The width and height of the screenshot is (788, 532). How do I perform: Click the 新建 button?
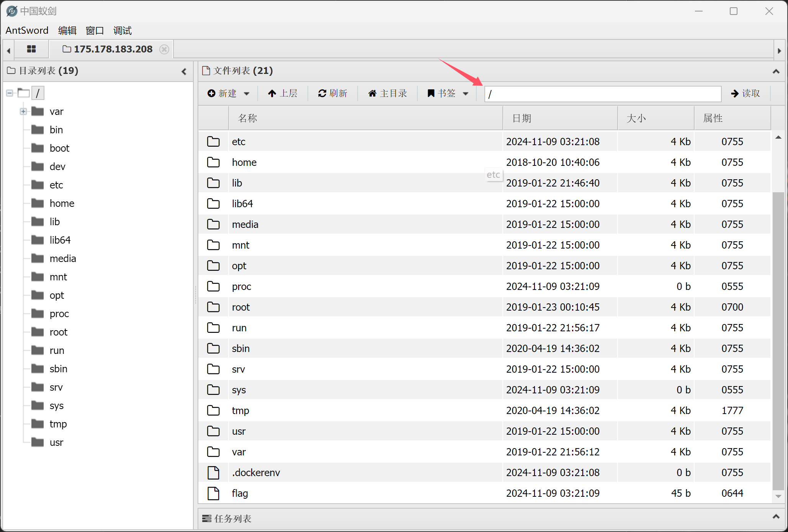point(222,93)
